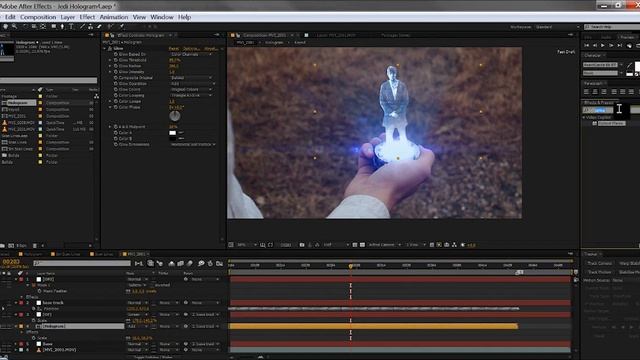Click the snapshot camera icon in viewer
This screenshot has width=640, height=360.
(x=302, y=245)
